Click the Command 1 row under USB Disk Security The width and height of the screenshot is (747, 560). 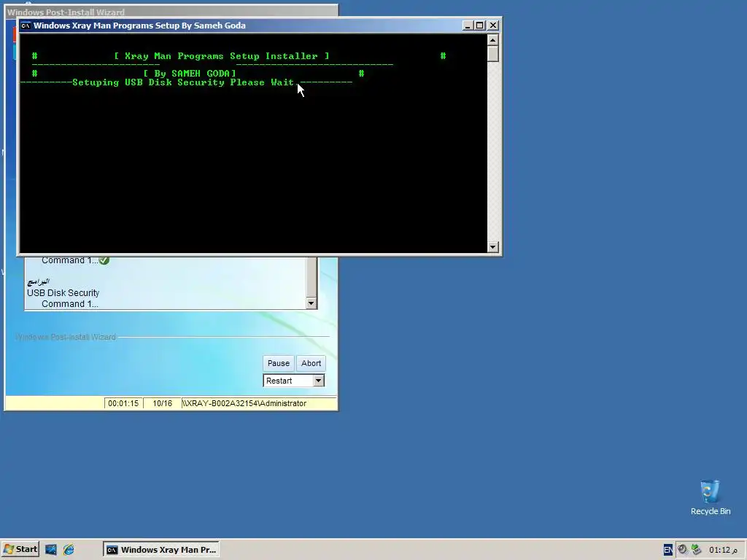tap(69, 304)
